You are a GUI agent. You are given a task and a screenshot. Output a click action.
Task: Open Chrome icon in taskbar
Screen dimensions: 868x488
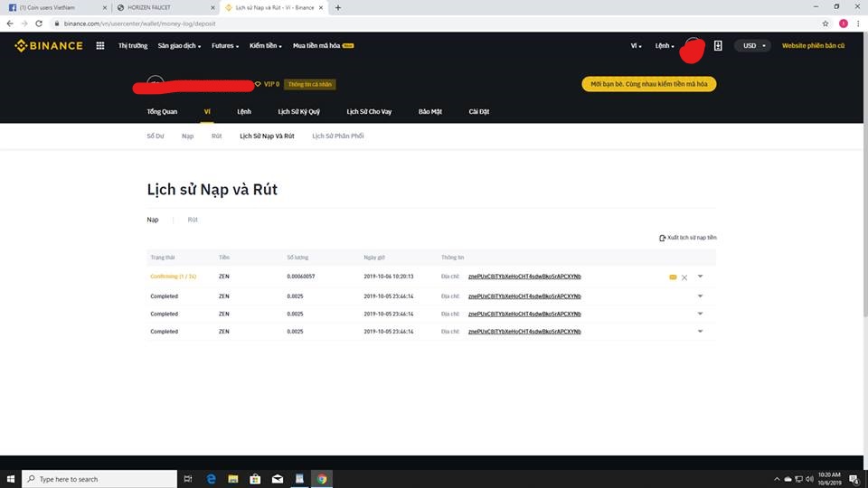[x=322, y=479]
